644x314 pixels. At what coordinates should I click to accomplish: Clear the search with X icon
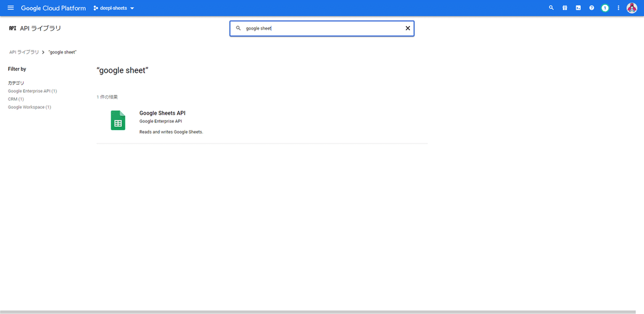click(407, 28)
